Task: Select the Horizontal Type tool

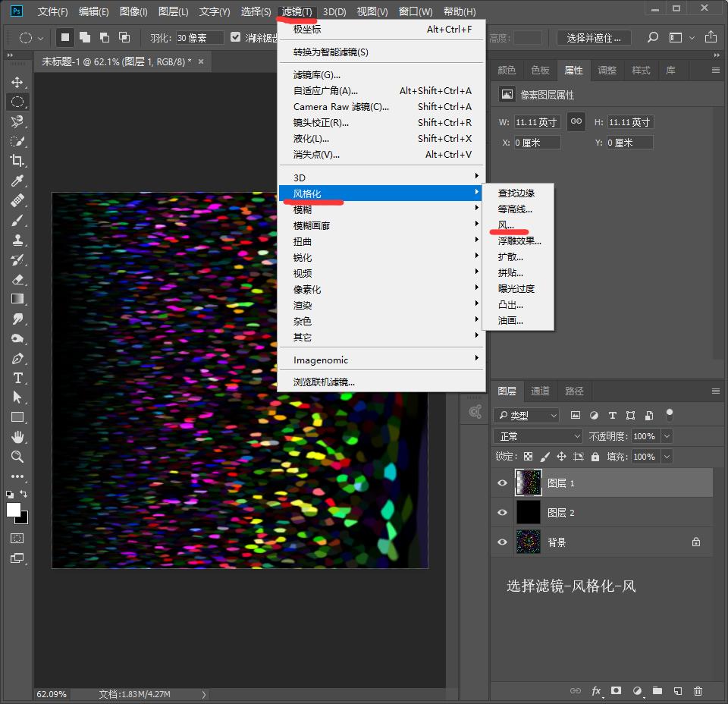Action: 17,378
